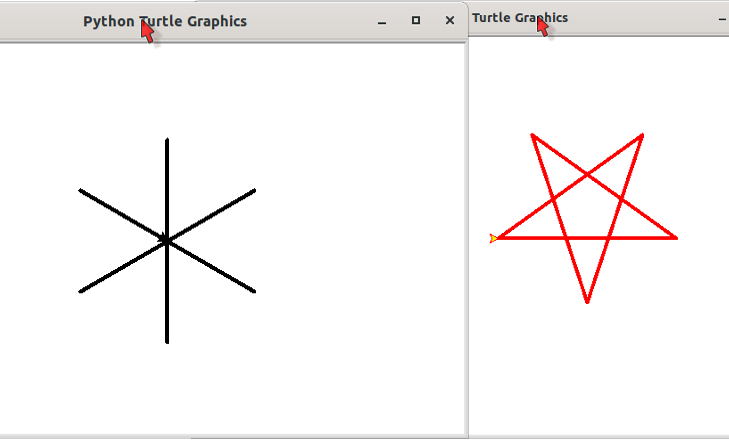Click the bottom point of red star
The image size is (729, 440).
tap(587, 301)
